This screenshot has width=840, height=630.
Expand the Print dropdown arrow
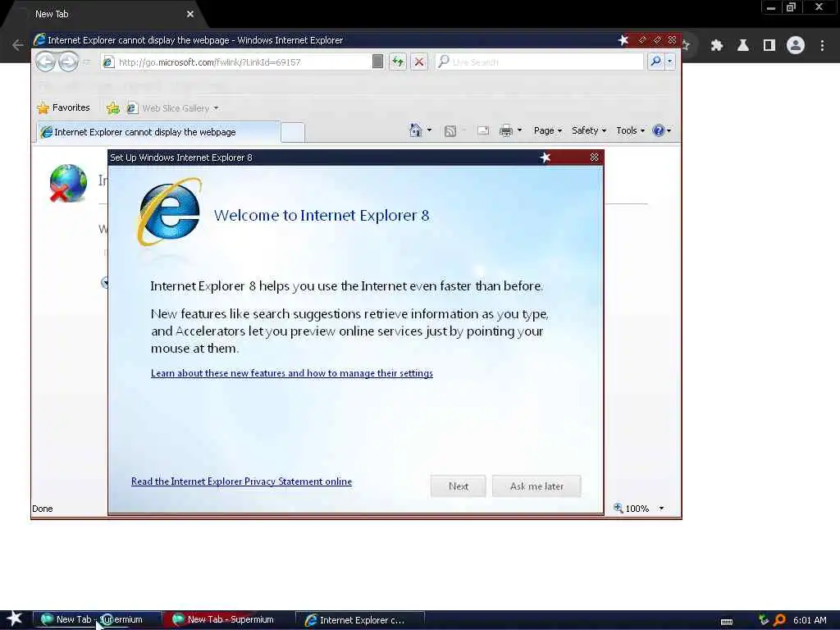(519, 130)
